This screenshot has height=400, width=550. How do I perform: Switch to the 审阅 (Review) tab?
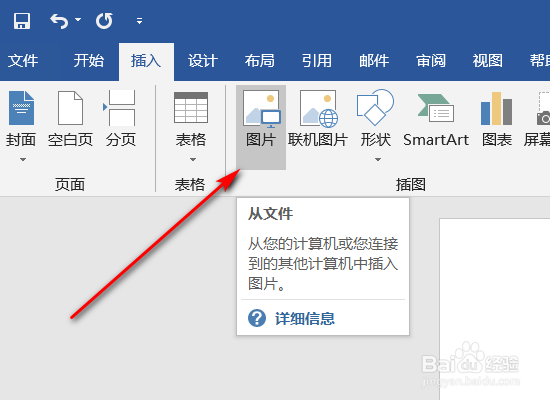point(431,61)
